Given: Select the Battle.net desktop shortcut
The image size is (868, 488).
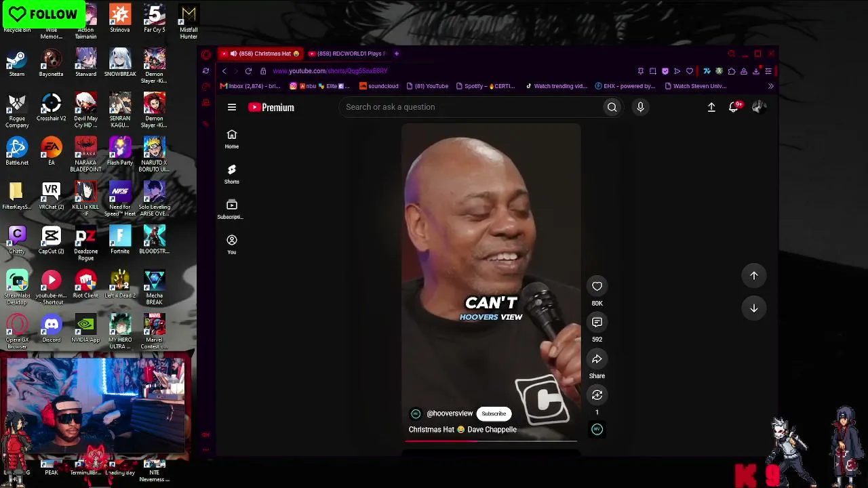Looking at the screenshot, I should (17, 152).
